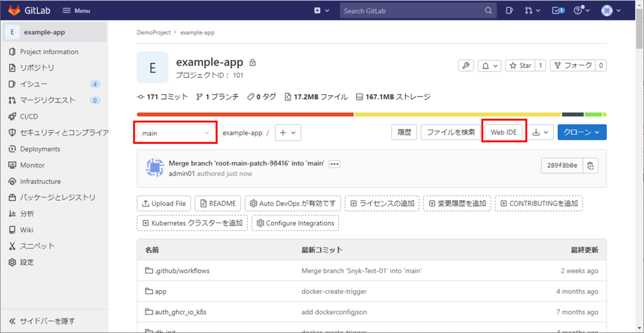Click the GitLab fox logo
Viewport: 644px width, 333px height.
tap(14, 10)
